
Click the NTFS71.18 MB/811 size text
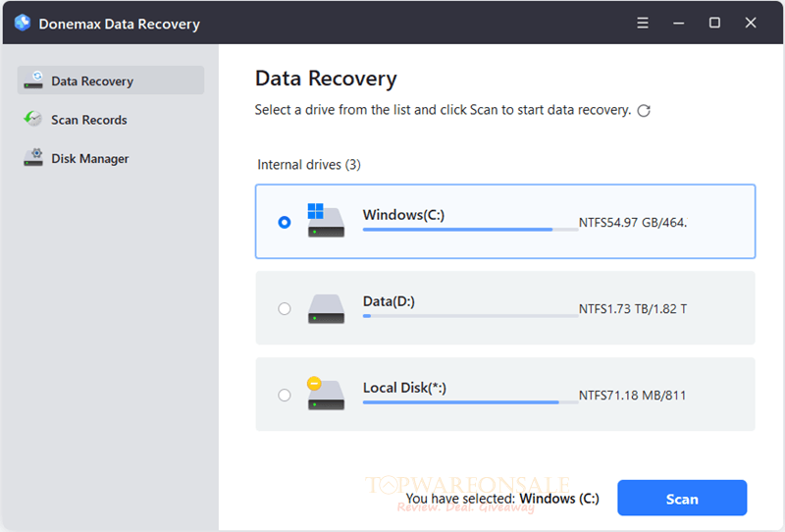coord(632,396)
